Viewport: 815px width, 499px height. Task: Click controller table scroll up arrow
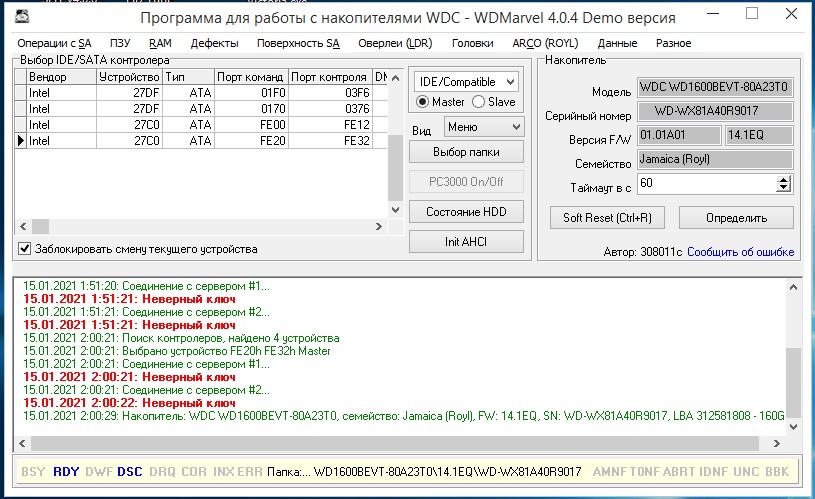click(x=395, y=78)
